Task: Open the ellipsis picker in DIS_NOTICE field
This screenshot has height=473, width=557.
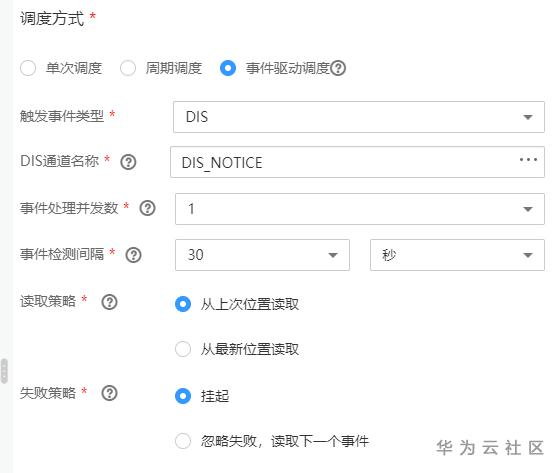Action: pyautogui.click(x=528, y=160)
